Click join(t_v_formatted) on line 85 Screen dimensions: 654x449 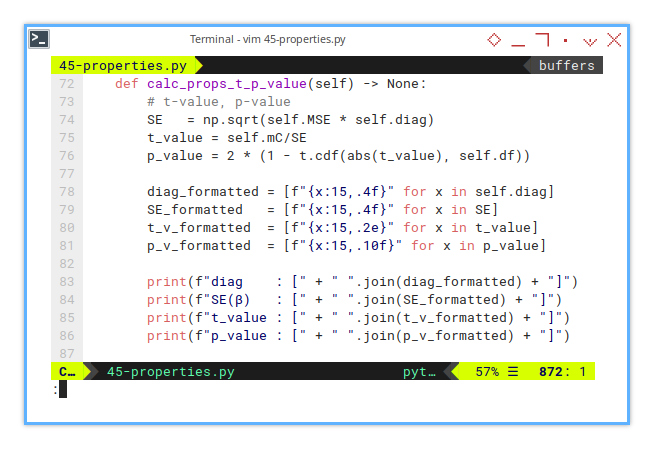tap(439, 318)
